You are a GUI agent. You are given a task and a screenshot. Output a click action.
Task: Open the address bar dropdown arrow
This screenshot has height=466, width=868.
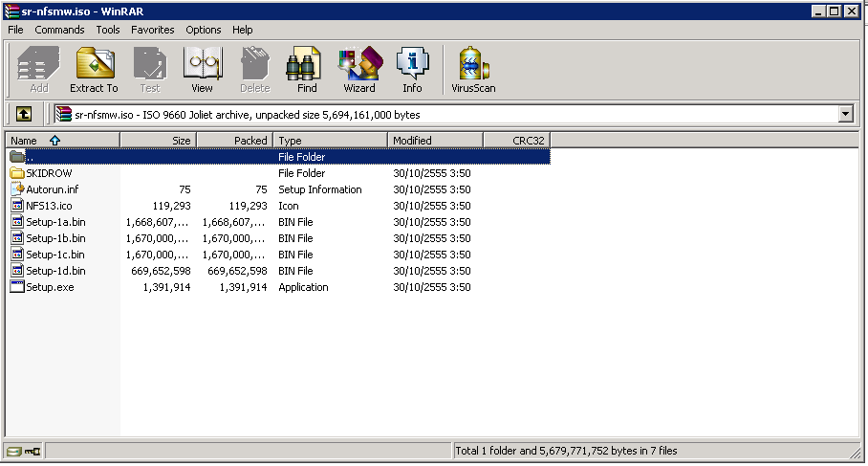pos(845,114)
